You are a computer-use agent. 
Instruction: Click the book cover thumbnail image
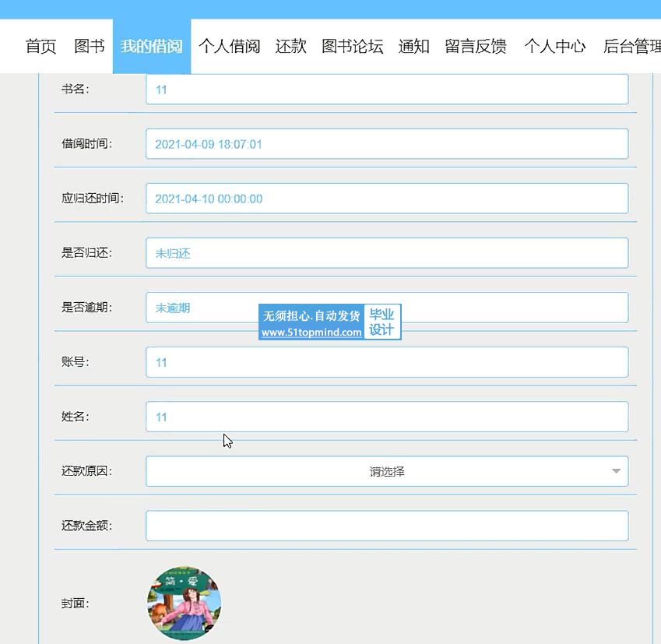[185, 603]
